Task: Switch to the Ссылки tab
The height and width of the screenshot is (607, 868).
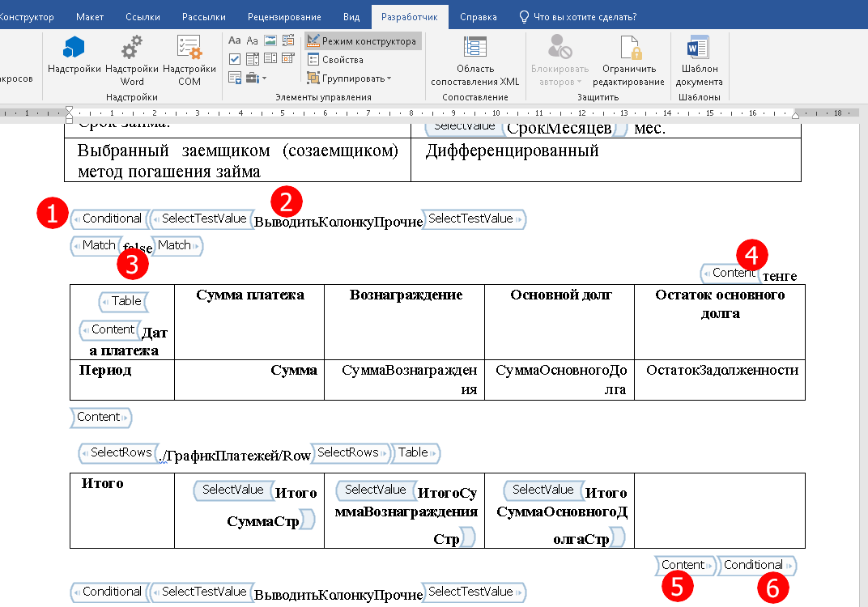Action: pos(143,17)
